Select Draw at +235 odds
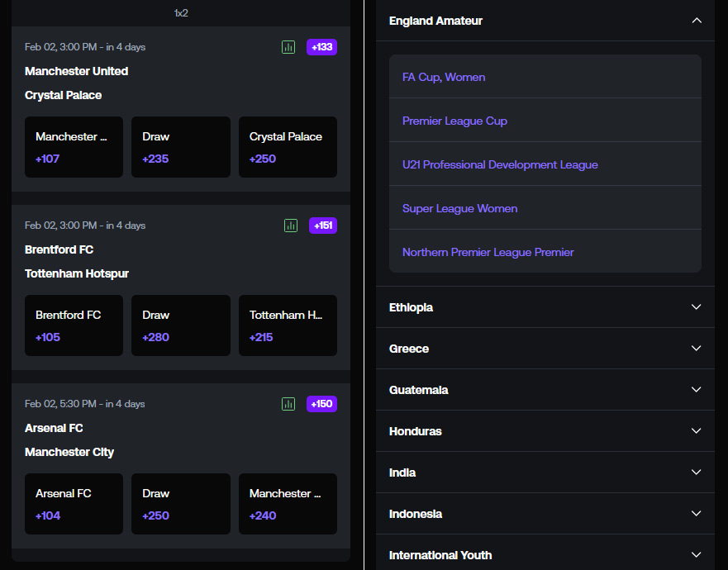 pos(181,147)
